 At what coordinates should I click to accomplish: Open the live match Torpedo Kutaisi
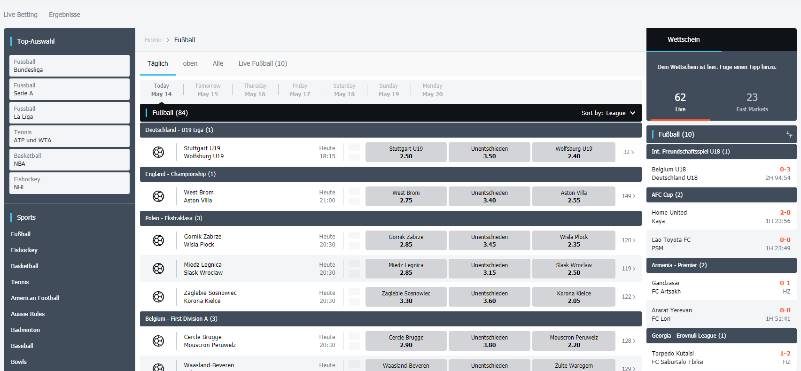[721, 357]
